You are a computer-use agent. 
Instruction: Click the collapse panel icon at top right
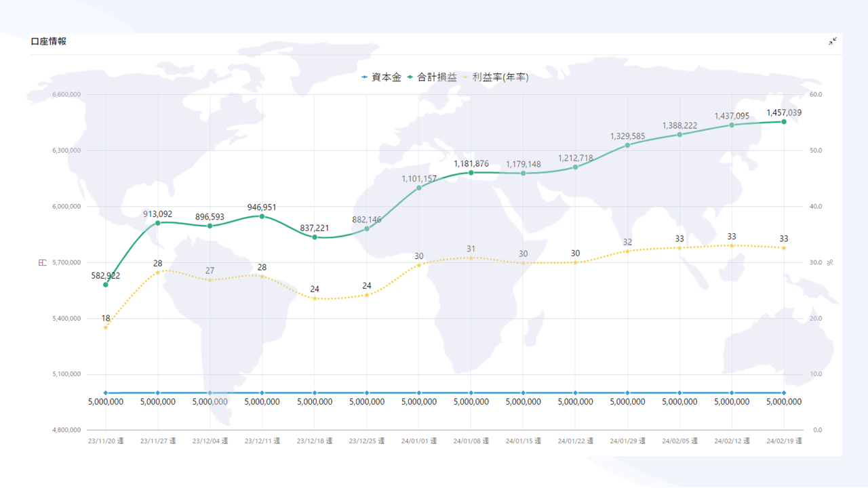833,41
